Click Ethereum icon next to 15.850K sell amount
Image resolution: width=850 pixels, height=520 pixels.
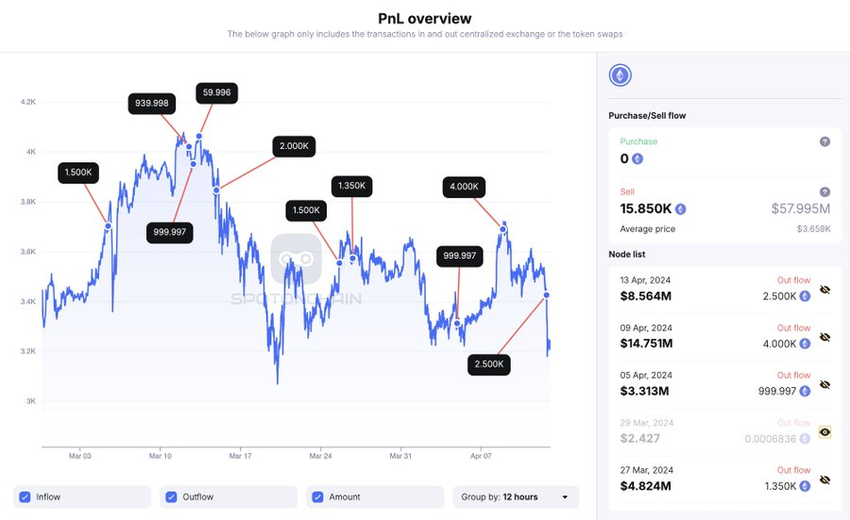click(680, 209)
